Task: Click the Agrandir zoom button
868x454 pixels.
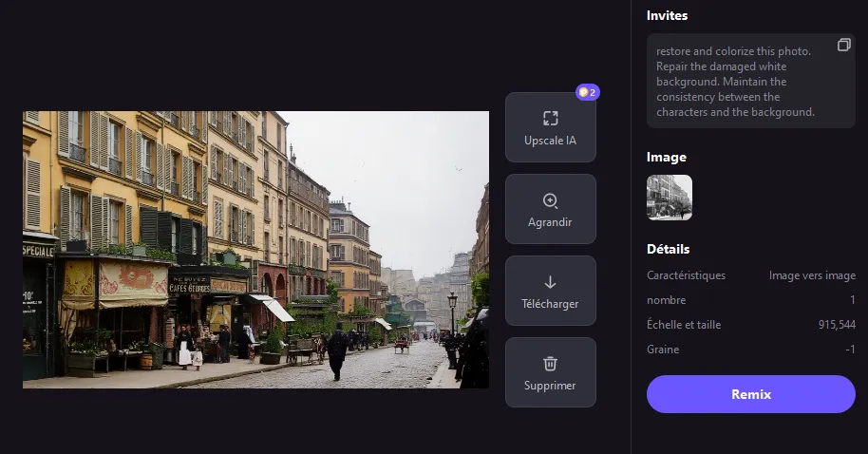Action: pos(550,209)
